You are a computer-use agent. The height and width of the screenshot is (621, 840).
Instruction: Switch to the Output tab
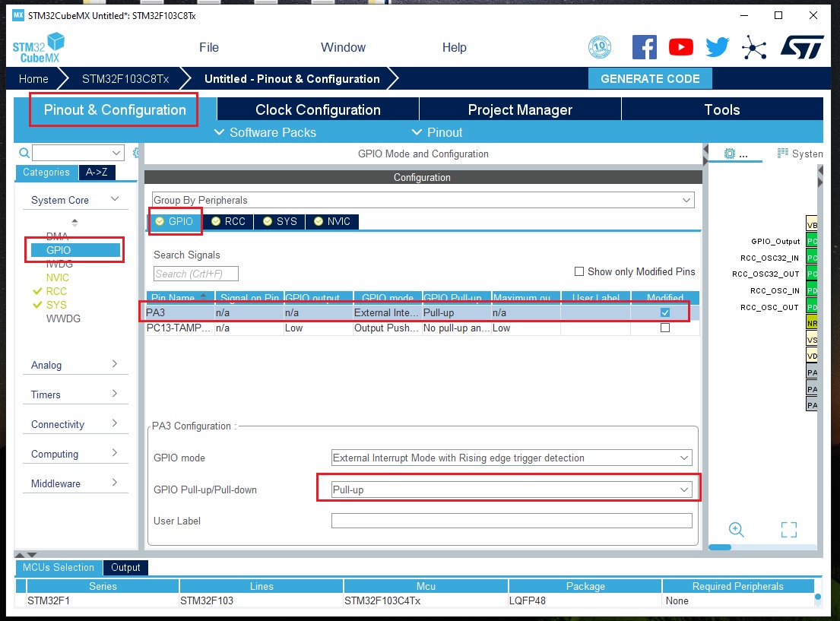pos(125,567)
